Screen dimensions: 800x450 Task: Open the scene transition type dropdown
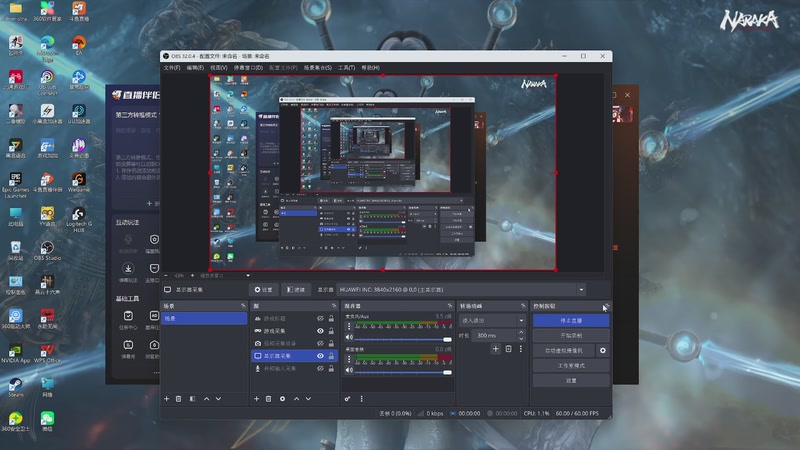(492, 320)
